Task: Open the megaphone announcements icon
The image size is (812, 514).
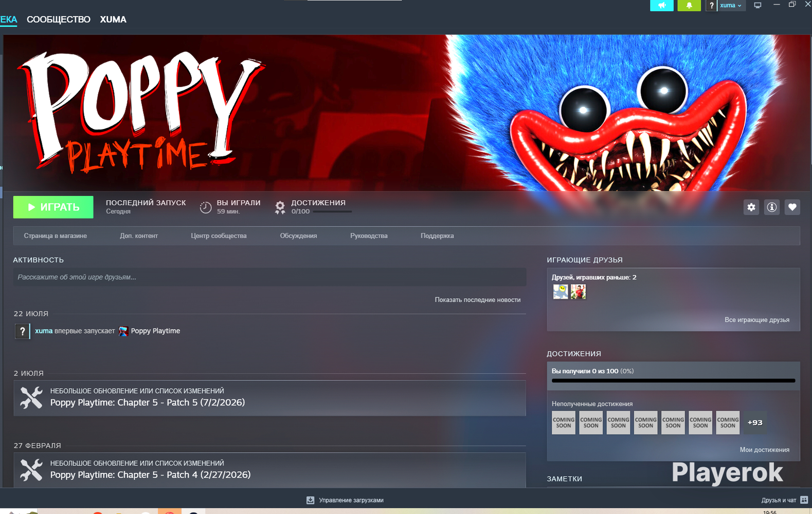Action: 662,5
